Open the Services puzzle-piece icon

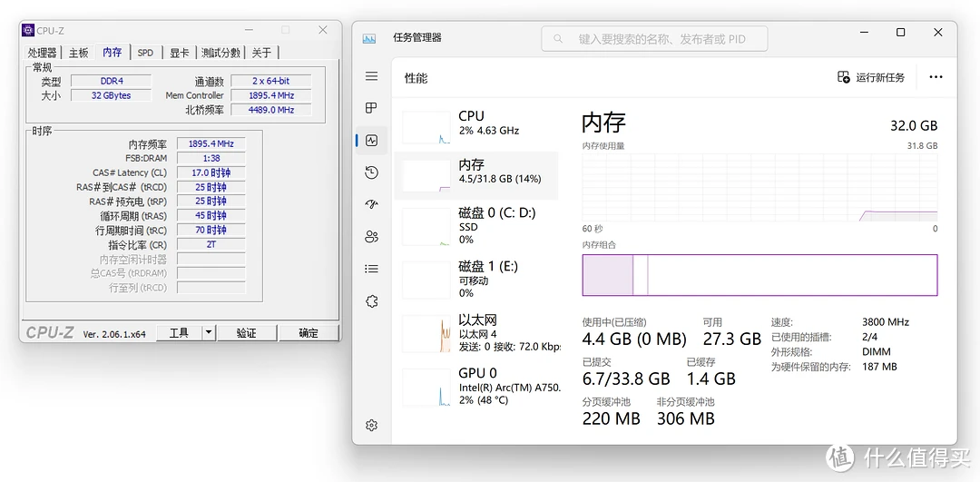point(371,301)
